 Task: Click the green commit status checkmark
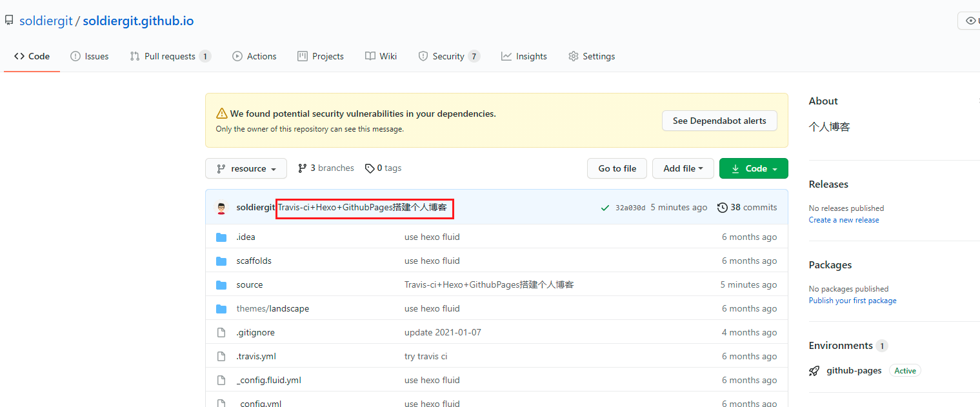(x=605, y=208)
